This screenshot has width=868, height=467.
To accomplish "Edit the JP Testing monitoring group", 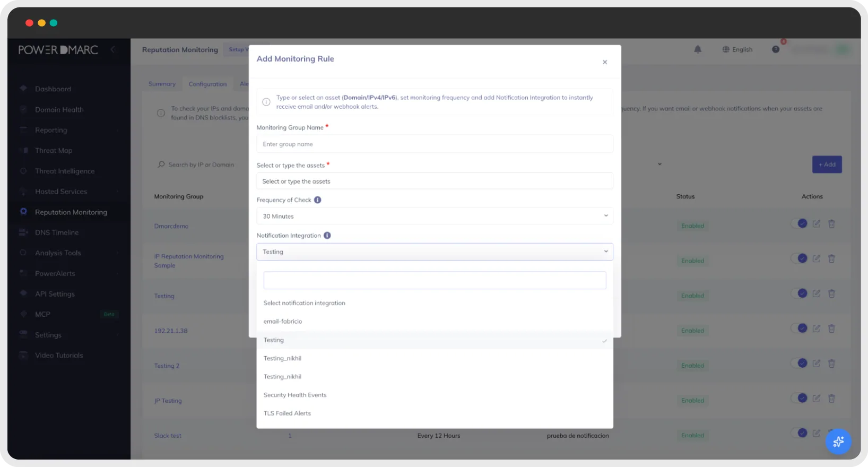I will pyautogui.click(x=817, y=399).
